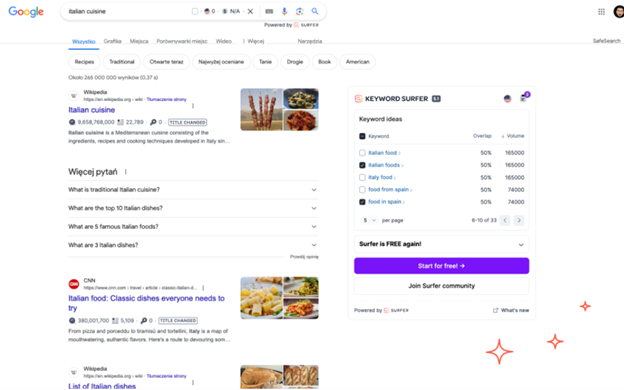Viewport: 624px width, 390px height.
Task: Toggle the checkbox inside the search bar
Action: [x=195, y=12]
